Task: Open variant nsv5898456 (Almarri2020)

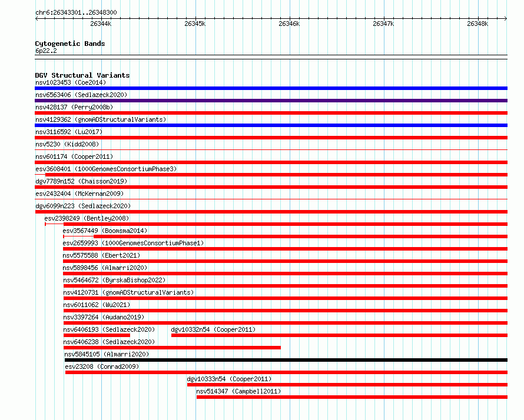Action: point(105,268)
